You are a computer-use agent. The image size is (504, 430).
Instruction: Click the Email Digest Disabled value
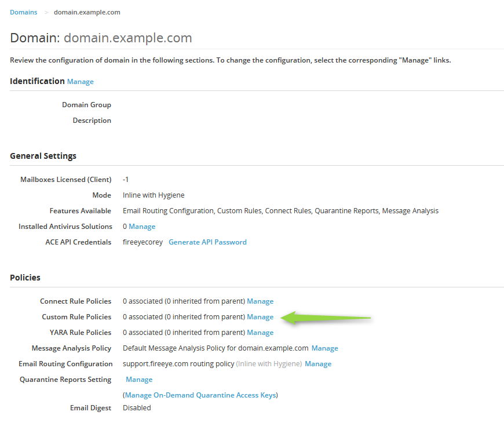(137, 407)
